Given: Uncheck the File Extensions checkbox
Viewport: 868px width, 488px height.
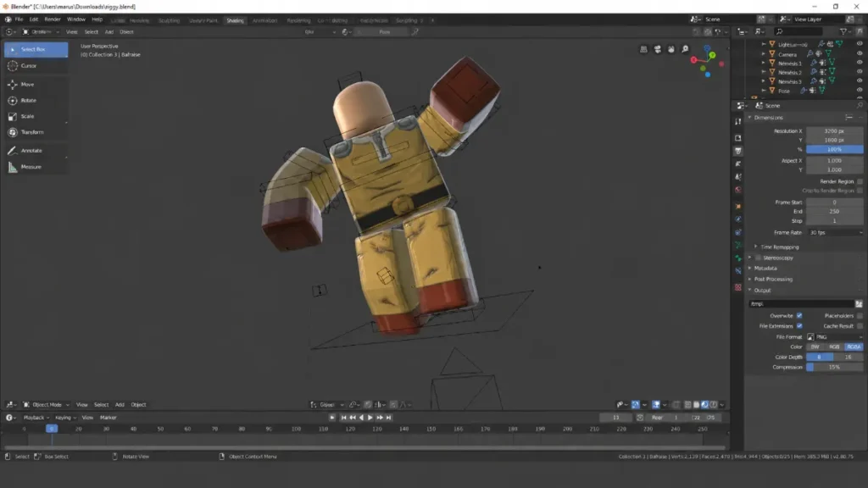Looking at the screenshot, I should coord(799,326).
